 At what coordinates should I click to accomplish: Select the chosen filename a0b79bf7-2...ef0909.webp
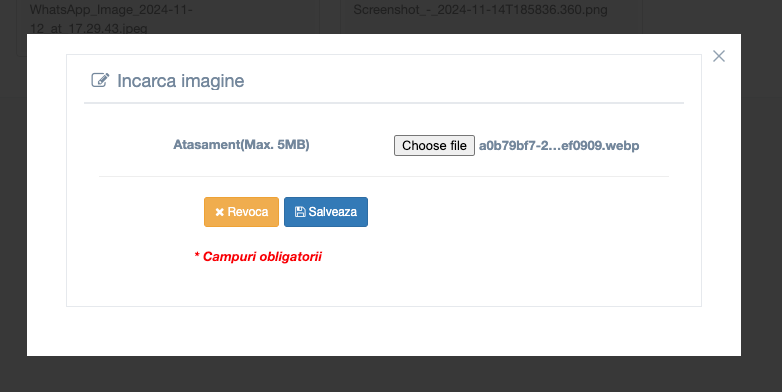coord(559,146)
